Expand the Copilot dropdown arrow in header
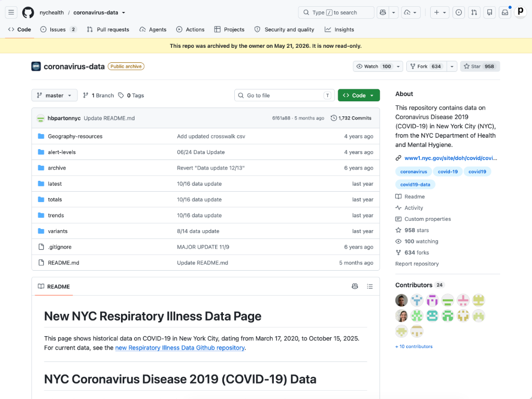The width and height of the screenshot is (532, 399). point(394,12)
